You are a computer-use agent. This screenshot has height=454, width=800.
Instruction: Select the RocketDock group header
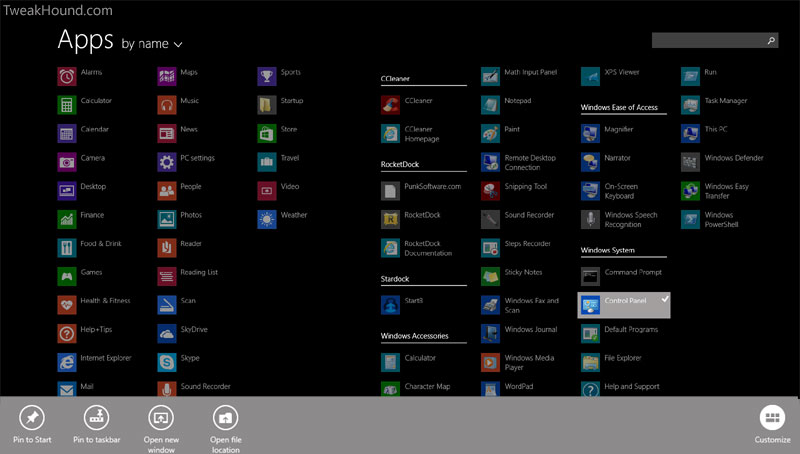click(399, 164)
